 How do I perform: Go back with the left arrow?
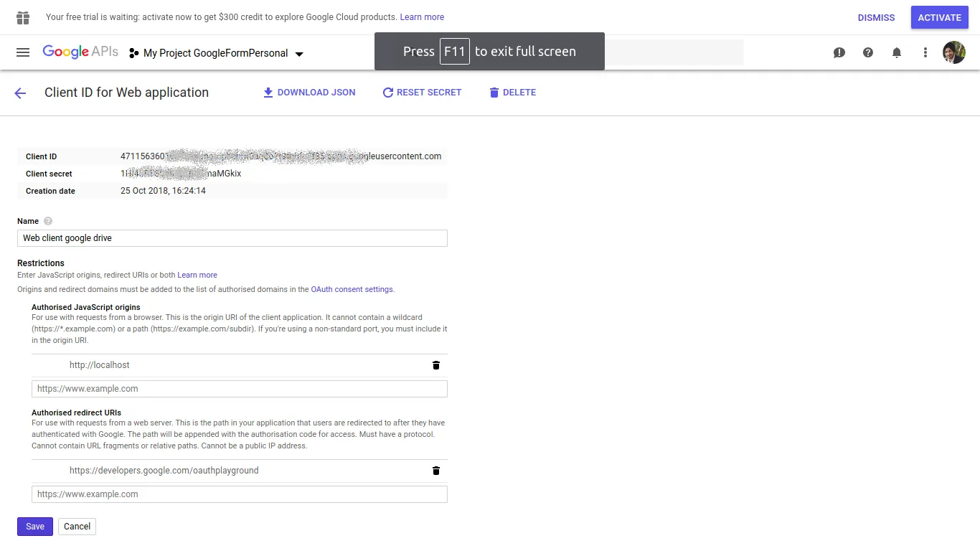(20, 93)
